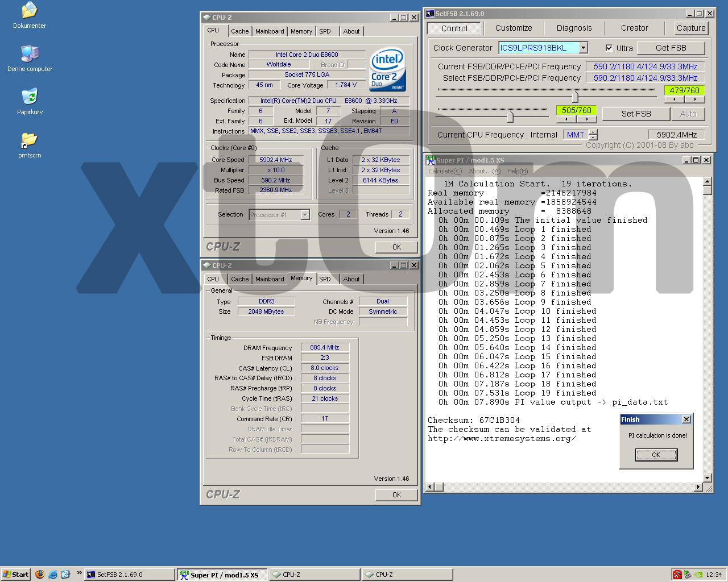Screen dimensions: 728x582
Task: Open the Calculate menu in Super PI
Action: point(445,171)
